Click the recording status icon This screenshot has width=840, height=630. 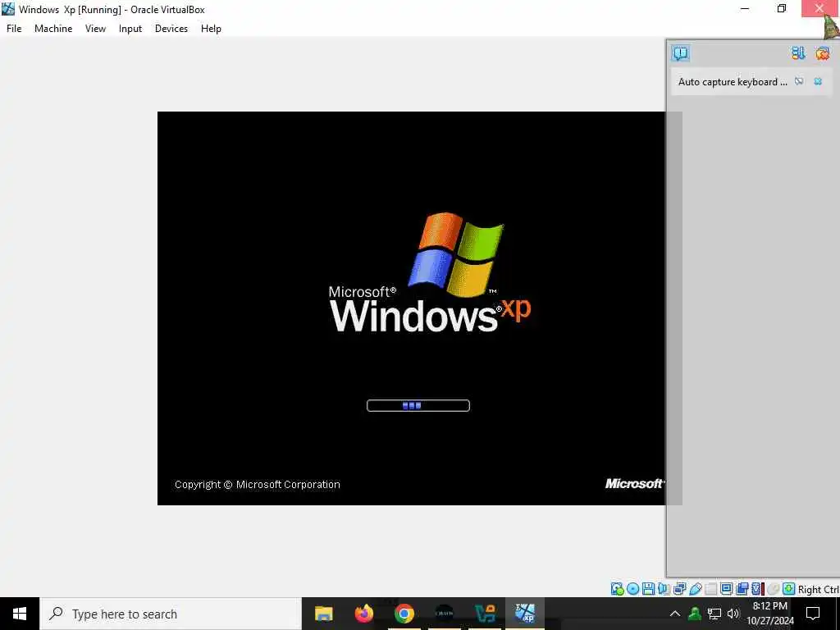[x=742, y=589]
